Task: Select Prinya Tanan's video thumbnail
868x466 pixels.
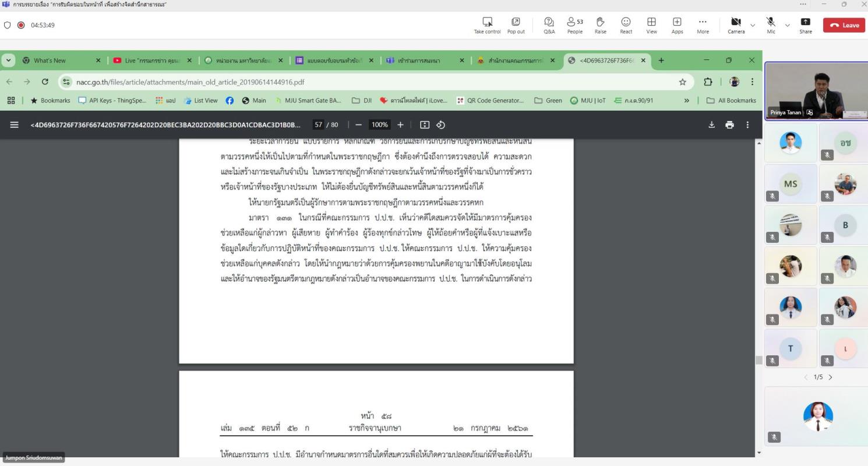Action: [x=816, y=91]
